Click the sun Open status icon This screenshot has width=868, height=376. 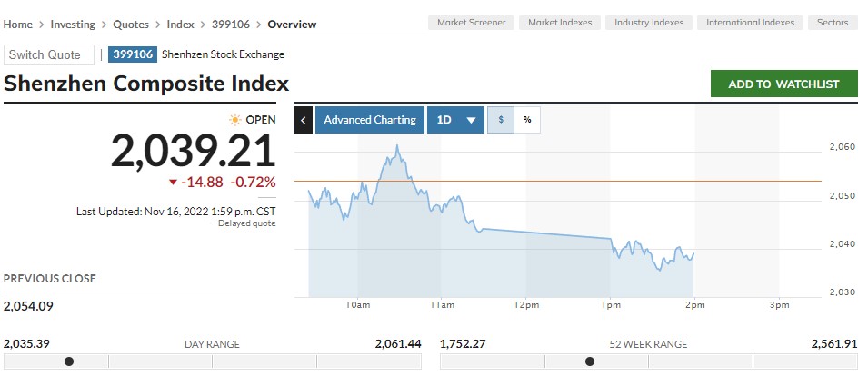235,120
